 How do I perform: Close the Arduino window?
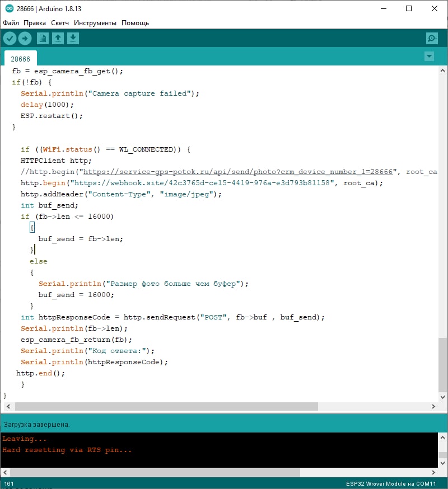(x=434, y=9)
